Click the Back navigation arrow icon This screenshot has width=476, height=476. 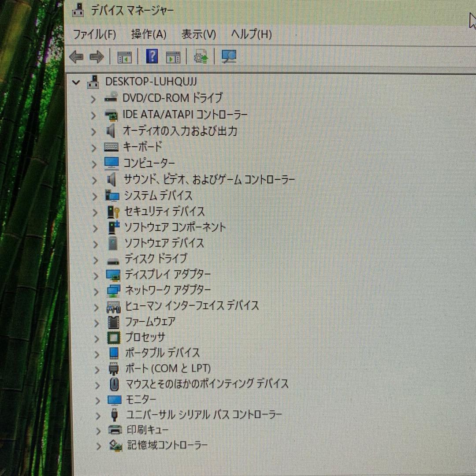[x=77, y=56]
